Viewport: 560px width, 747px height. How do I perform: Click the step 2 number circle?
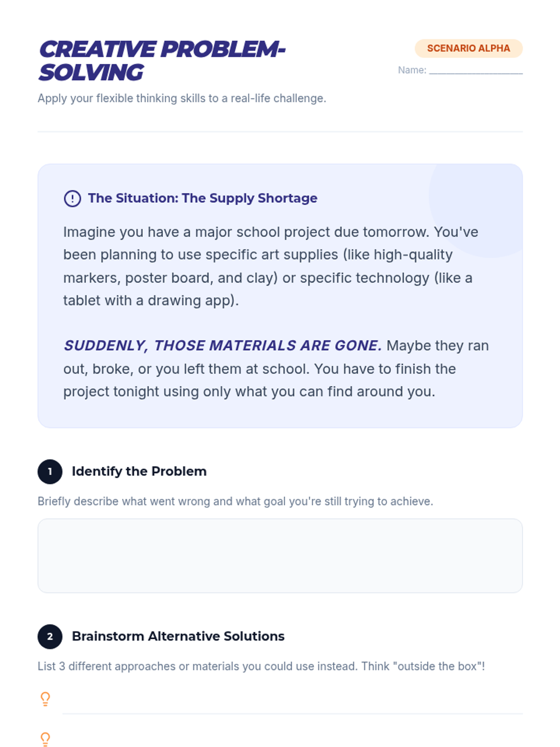pos(50,636)
